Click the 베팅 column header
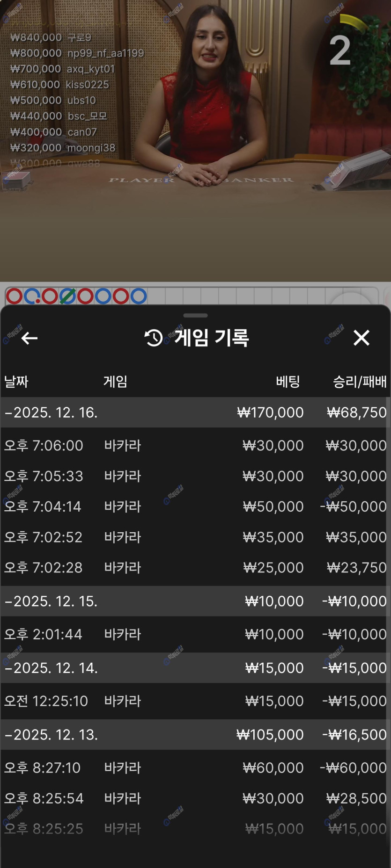Image resolution: width=391 pixels, height=868 pixels. [x=288, y=382]
